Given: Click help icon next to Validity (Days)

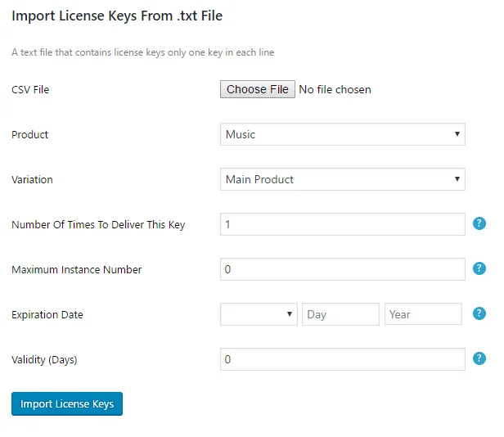Looking at the screenshot, I should tap(480, 358).
